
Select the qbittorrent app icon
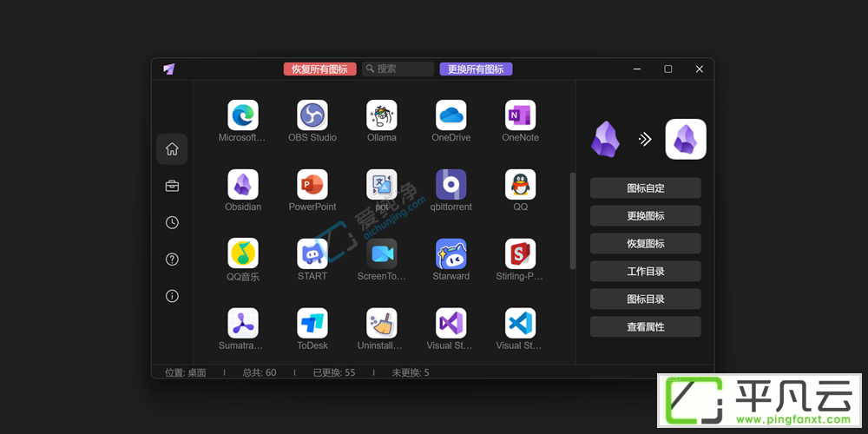(x=451, y=184)
